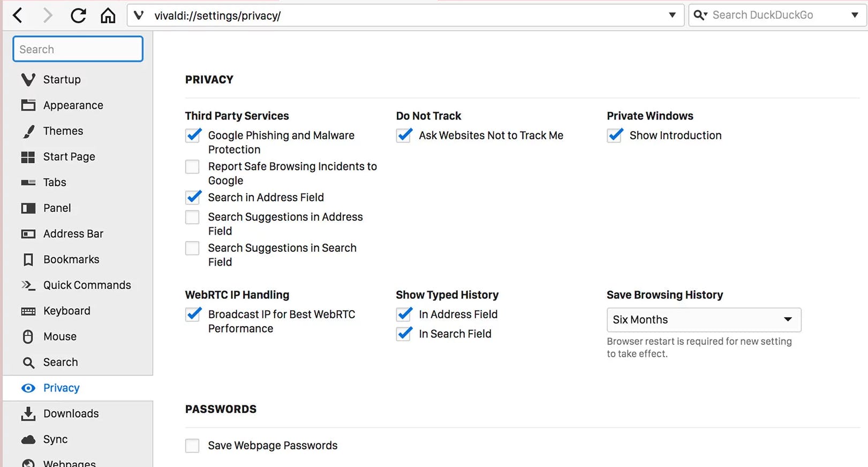Viewport: 868px width, 467px height.
Task: Click the Sync cloud icon
Action: point(28,440)
